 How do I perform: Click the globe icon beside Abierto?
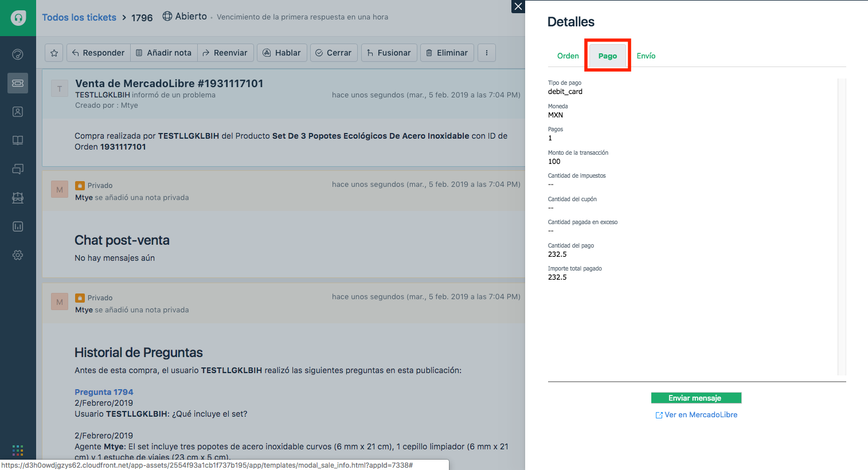click(167, 16)
